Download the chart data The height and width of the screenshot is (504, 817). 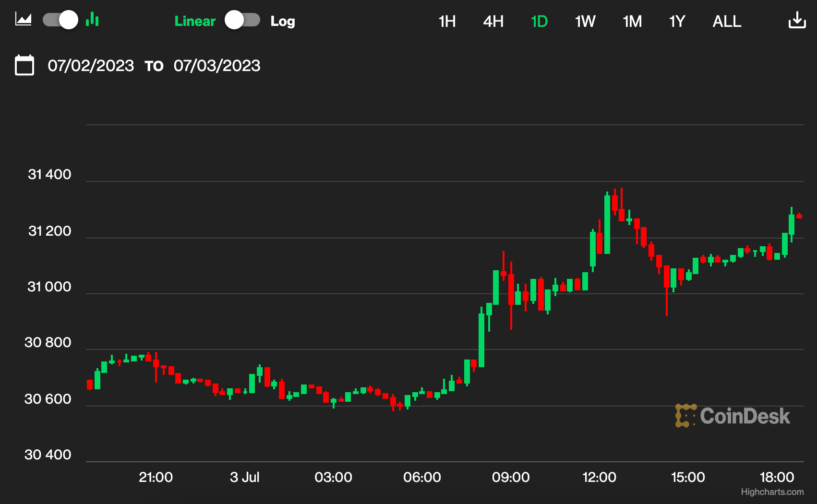797,20
